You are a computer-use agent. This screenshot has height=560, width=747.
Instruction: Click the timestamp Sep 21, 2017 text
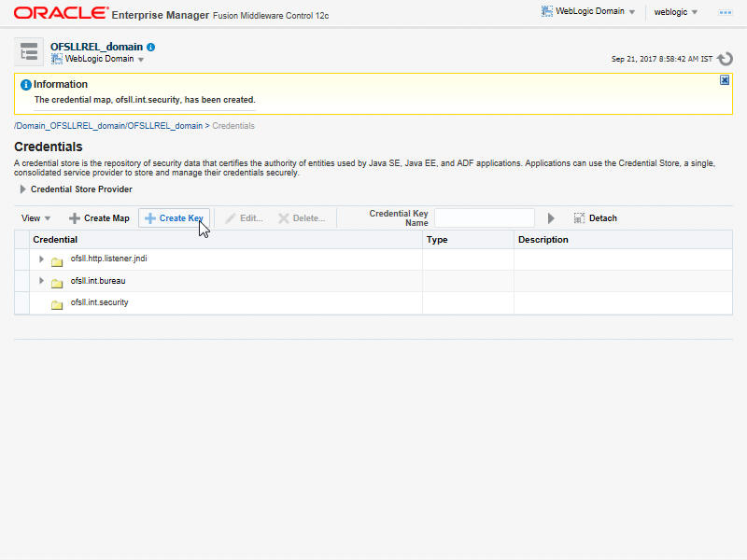tap(662, 59)
